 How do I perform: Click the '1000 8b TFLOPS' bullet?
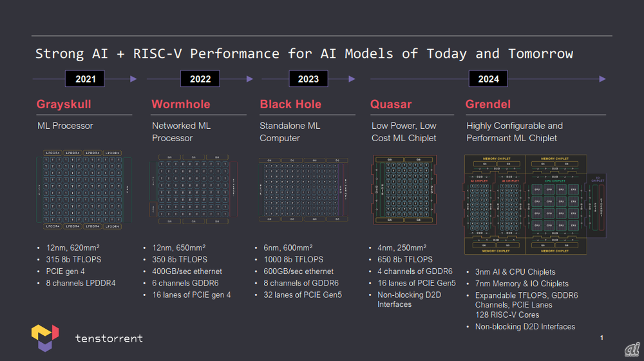293,259
